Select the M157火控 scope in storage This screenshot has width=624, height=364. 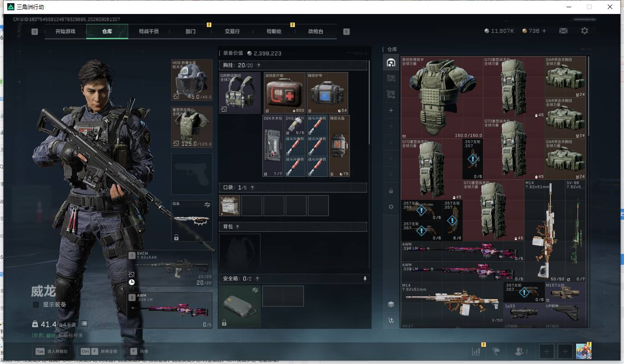click(565, 292)
